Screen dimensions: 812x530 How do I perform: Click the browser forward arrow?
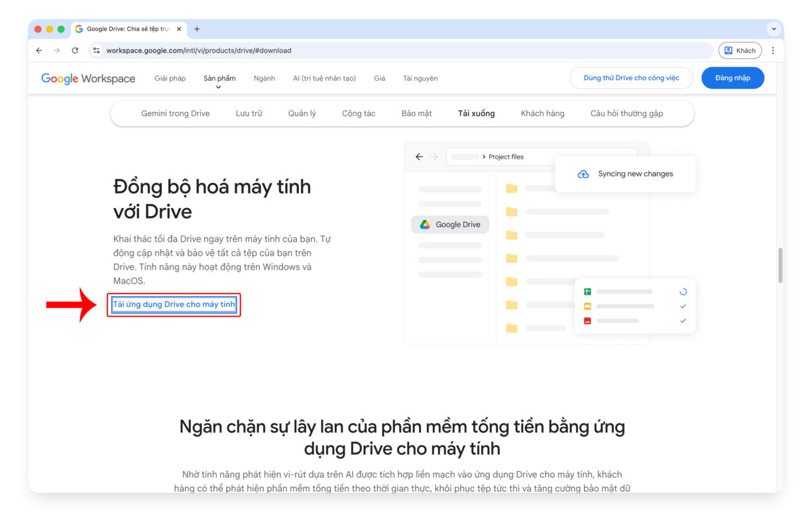tap(56, 50)
